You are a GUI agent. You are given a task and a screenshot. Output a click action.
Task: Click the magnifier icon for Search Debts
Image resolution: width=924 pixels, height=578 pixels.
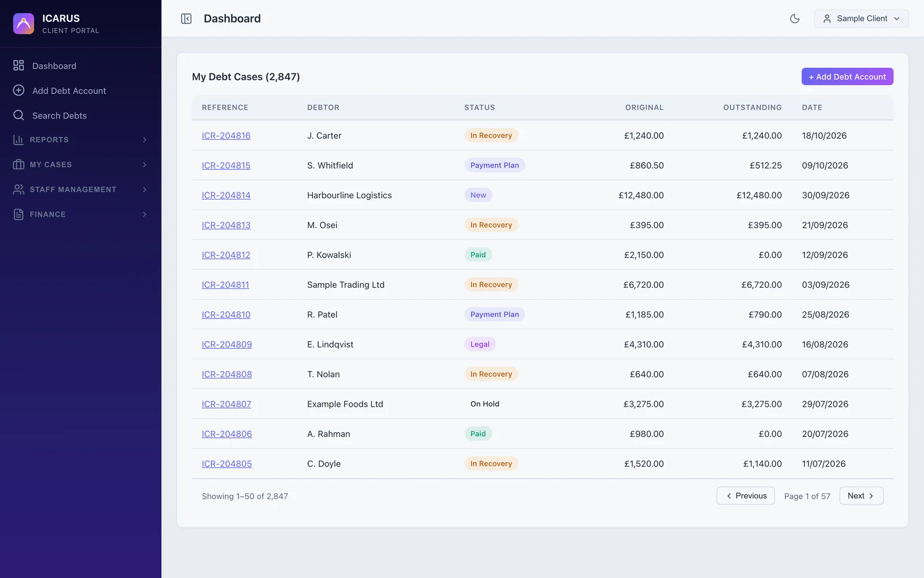coord(18,115)
